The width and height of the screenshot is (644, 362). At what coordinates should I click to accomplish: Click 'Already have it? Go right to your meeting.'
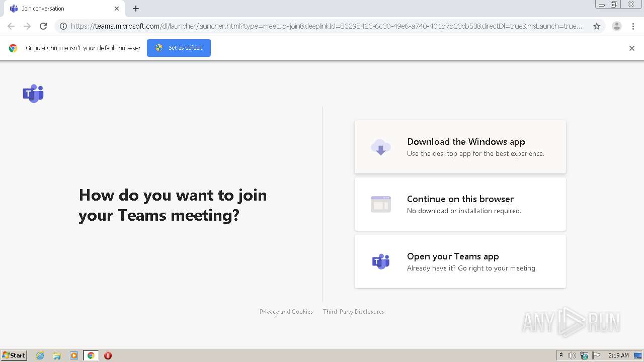472,268
